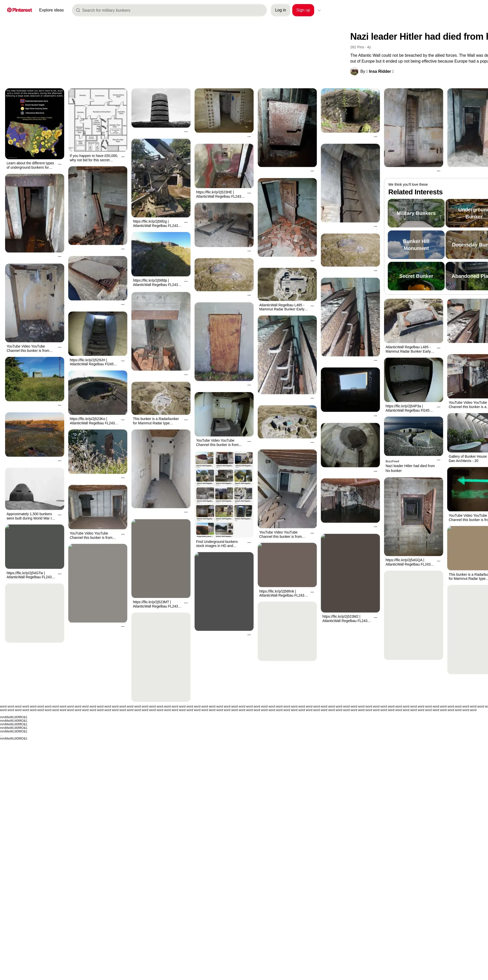The width and height of the screenshot is (488, 980).
Task: Open the 'Gallery of Bunker House' caption
Action: tap(468, 459)
